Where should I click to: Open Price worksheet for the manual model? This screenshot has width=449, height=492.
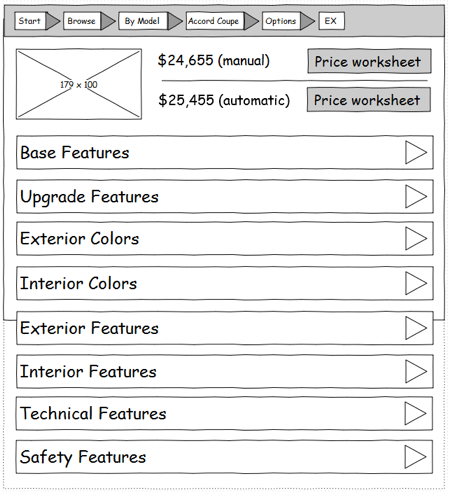(x=369, y=61)
